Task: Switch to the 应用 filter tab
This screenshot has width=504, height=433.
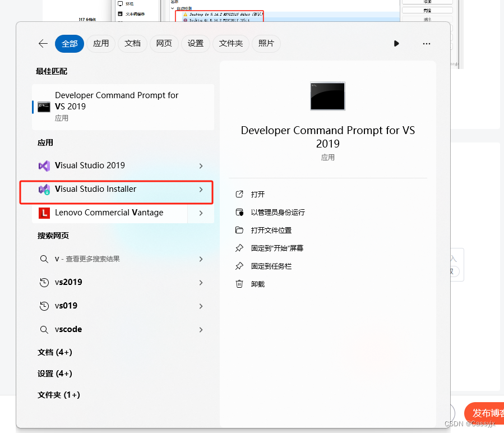Action: click(x=101, y=43)
